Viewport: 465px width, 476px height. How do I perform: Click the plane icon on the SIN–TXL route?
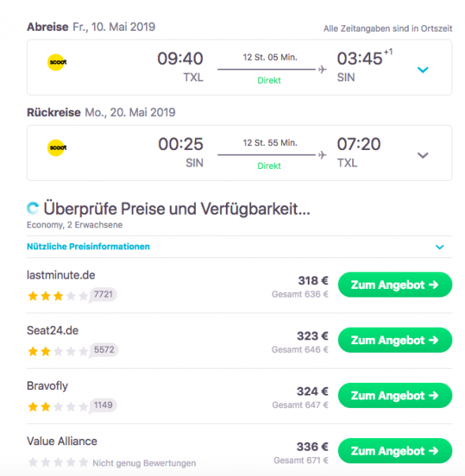[322, 156]
